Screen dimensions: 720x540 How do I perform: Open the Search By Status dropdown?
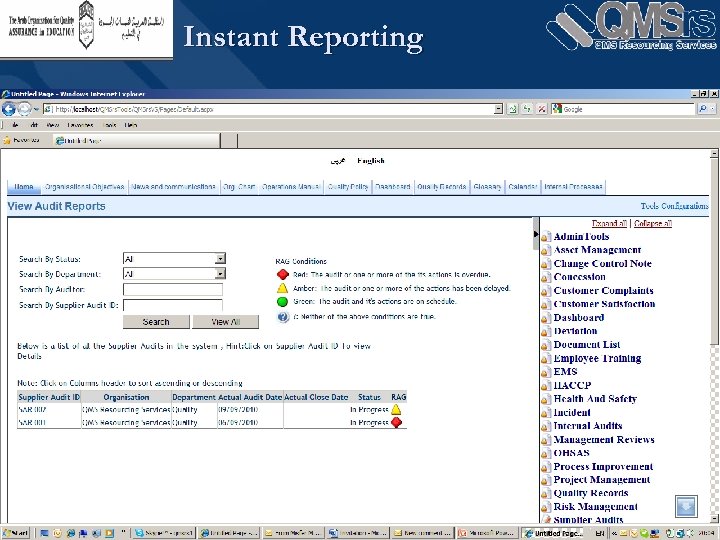[x=220, y=259]
